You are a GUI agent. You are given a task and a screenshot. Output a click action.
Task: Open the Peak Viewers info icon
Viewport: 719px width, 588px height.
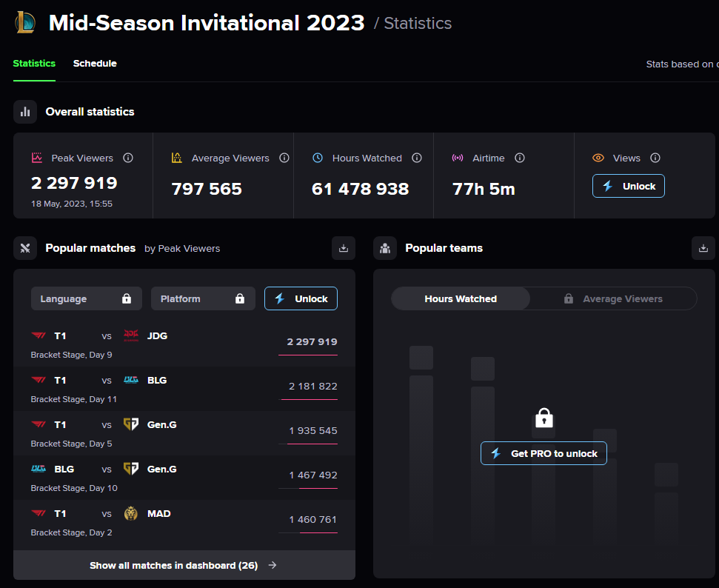pyautogui.click(x=128, y=158)
